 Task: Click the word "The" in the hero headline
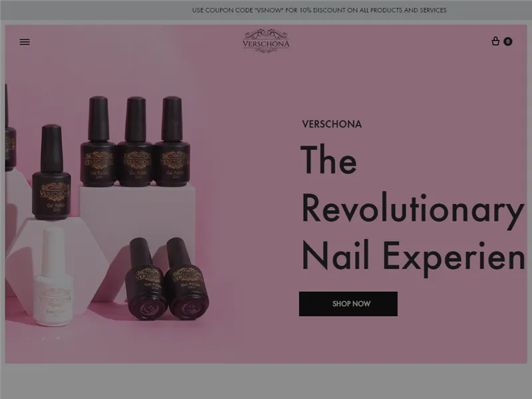329,160
